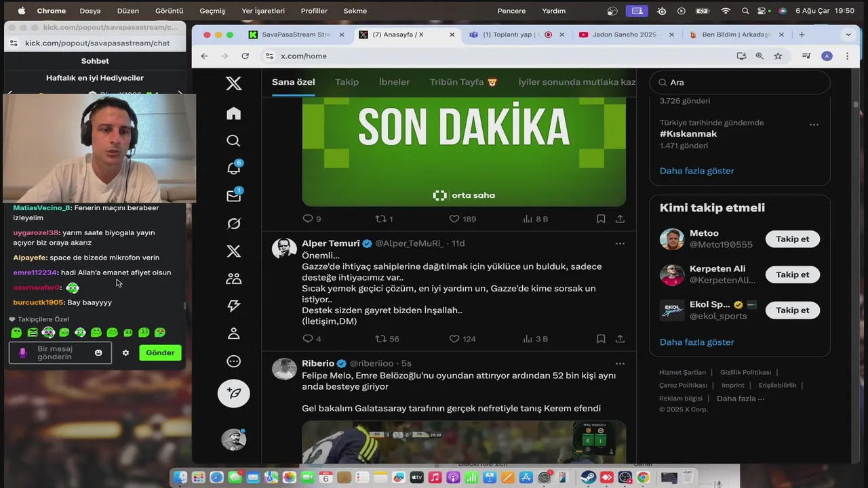Open Kick chat settings gear icon
The image size is (868, 488).
point(125,352)
